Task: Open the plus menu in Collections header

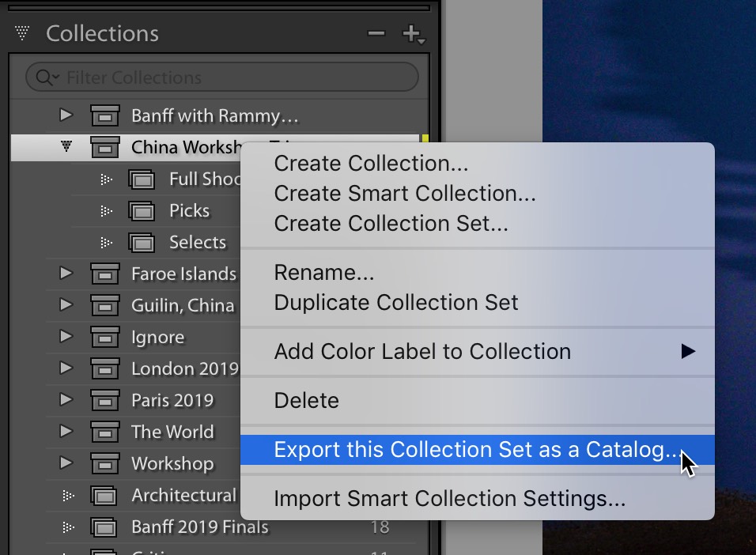Action: 414,34
